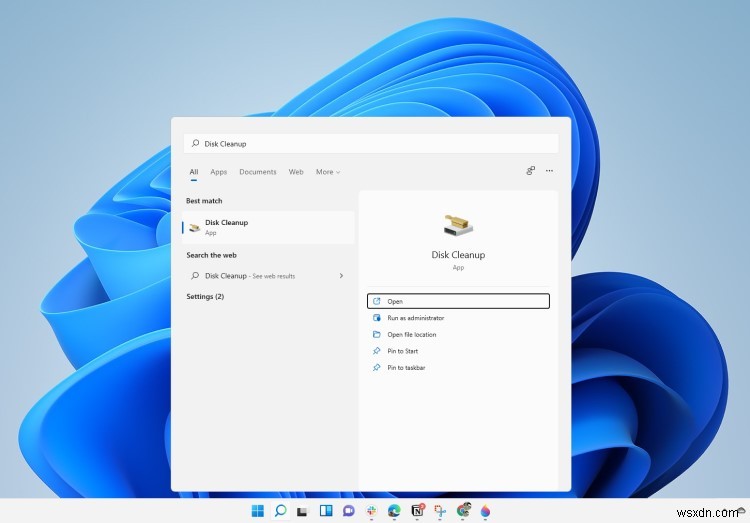Click See web results text

point(274,276)
